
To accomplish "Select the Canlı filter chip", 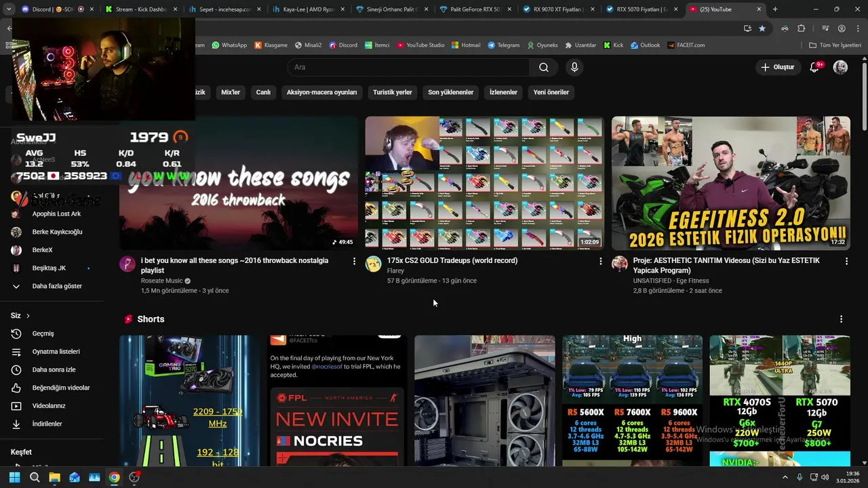I will pyautogui.click(x=263, y=92).
